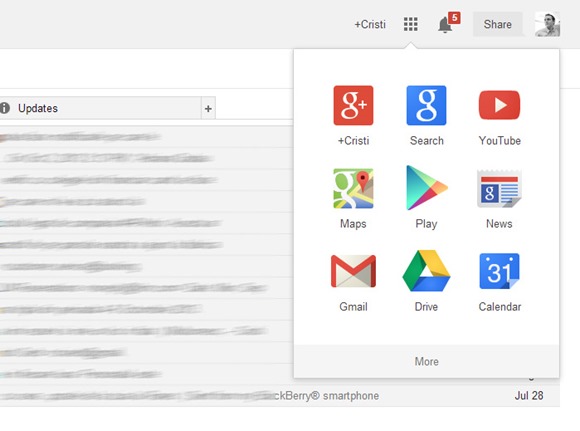Screen dimensions: 580x431
Task: Click the Share button
Action: pyautogui.click(x=498, y=24)
